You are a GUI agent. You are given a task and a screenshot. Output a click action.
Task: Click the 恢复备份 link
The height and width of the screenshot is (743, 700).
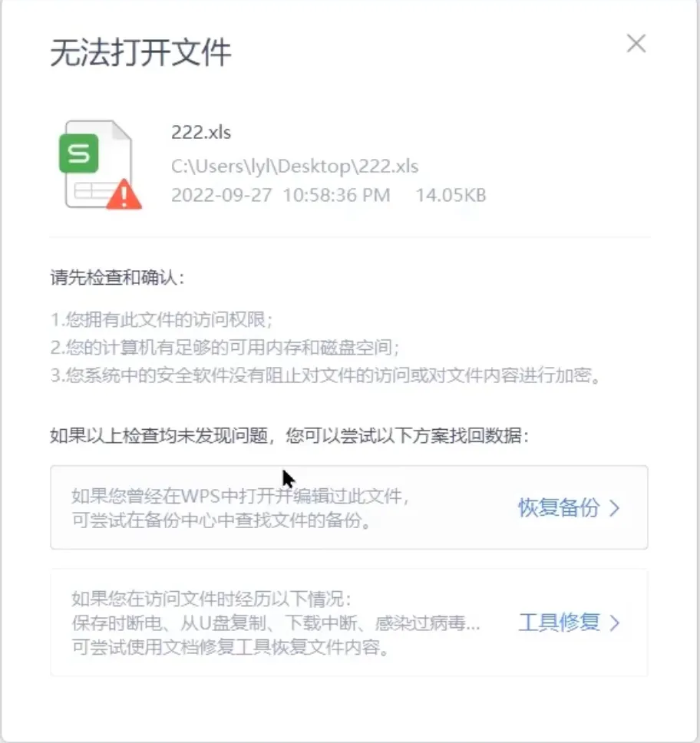point(559,507)
